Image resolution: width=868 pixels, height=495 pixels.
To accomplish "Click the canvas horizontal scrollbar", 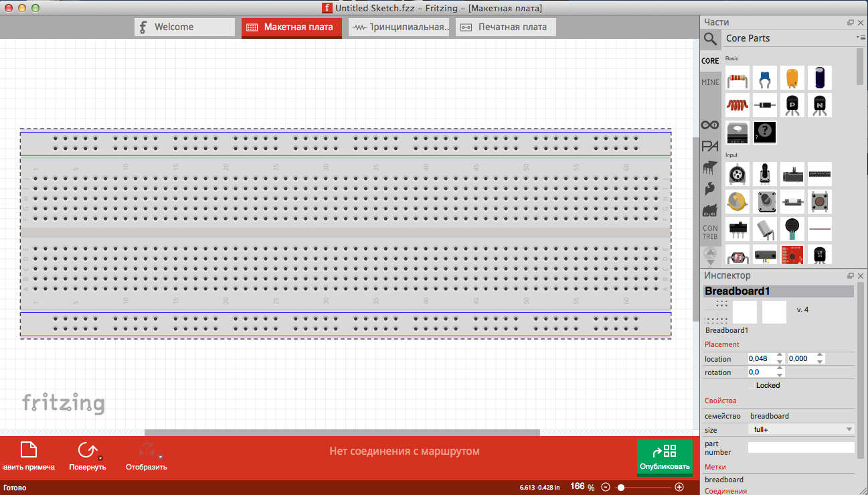I will [342, 433].
